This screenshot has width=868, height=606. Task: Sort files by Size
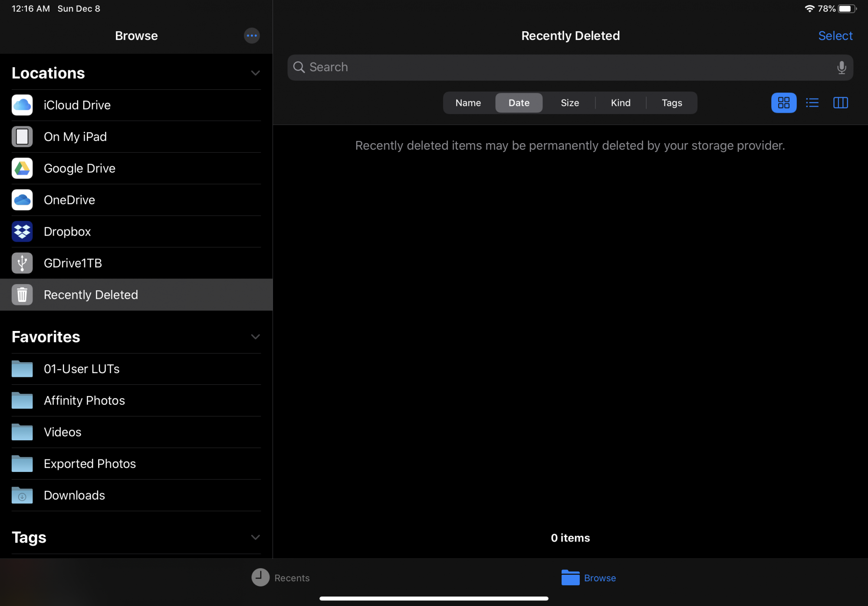coord(569,103)
